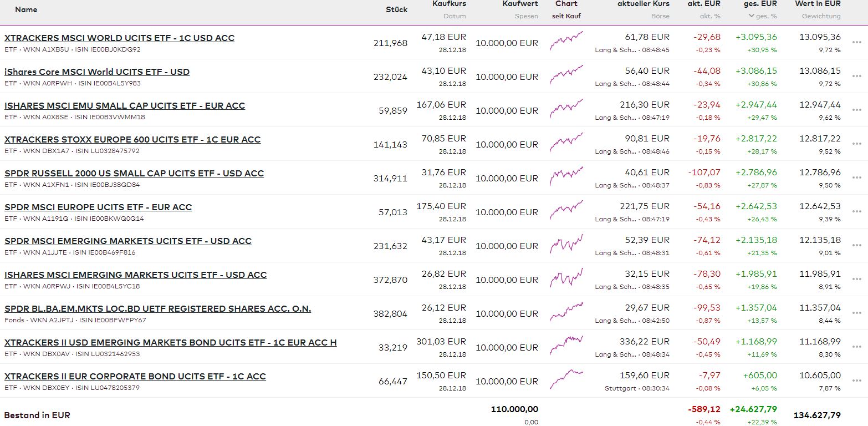The height and width of the screenshot is (426, 868).
Task: View sparkline chart for SPDR Russell 2000
Action: pos(566,176)
